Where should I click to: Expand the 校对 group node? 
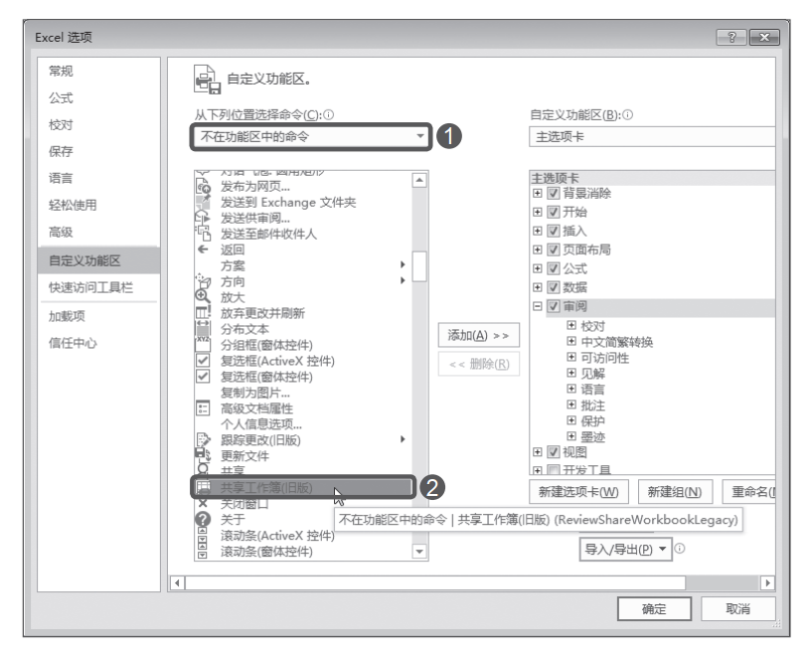(x=571, y=325)
